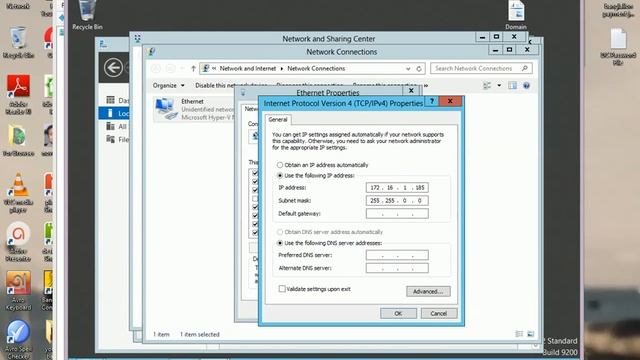Click Disable this network device

(x=231, y=85)
